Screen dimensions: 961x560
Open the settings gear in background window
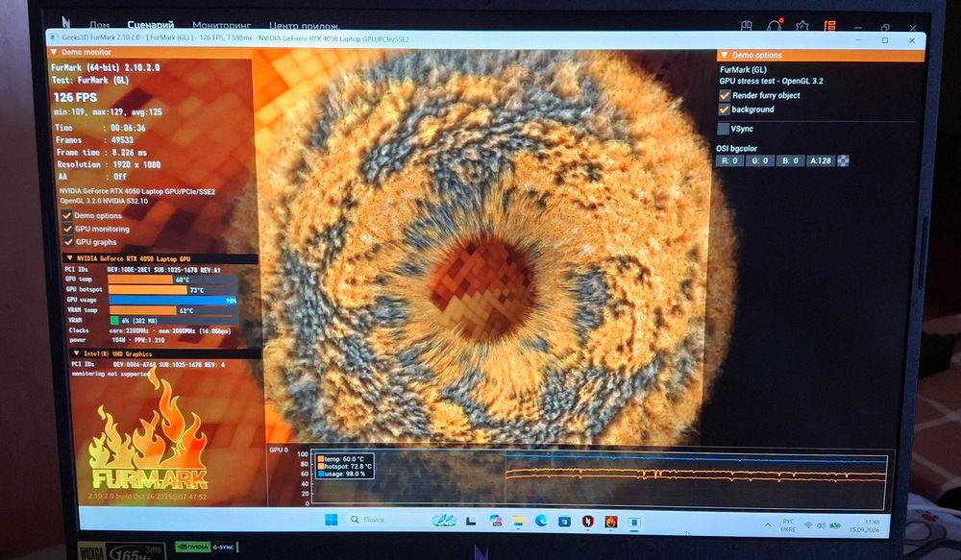click(x=802, y=26)
